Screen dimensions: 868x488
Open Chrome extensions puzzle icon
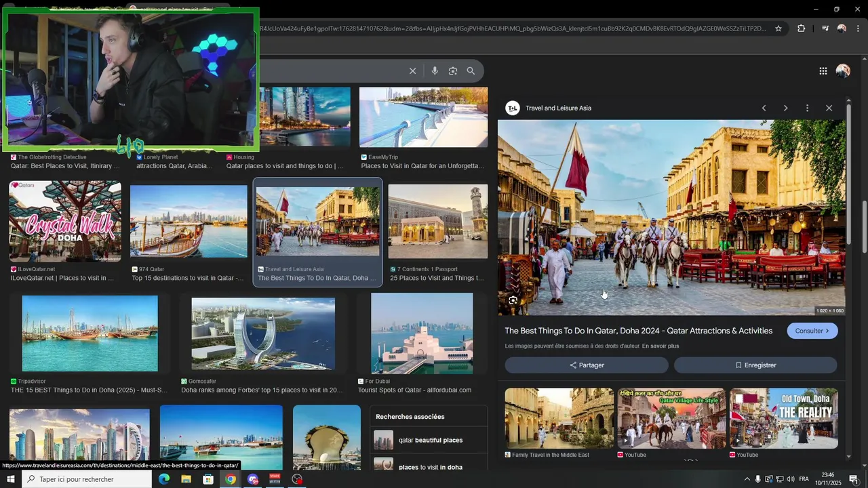(x=802, y=28)
